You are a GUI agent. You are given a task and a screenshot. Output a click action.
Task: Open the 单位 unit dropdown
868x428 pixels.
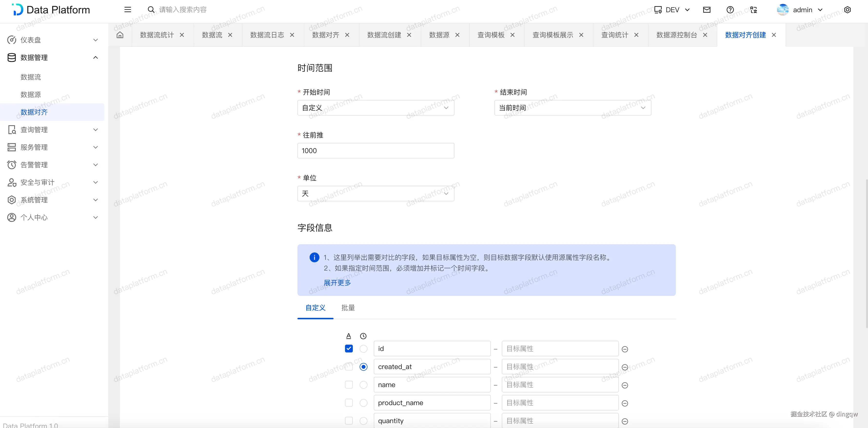click(x=375, y=194)
